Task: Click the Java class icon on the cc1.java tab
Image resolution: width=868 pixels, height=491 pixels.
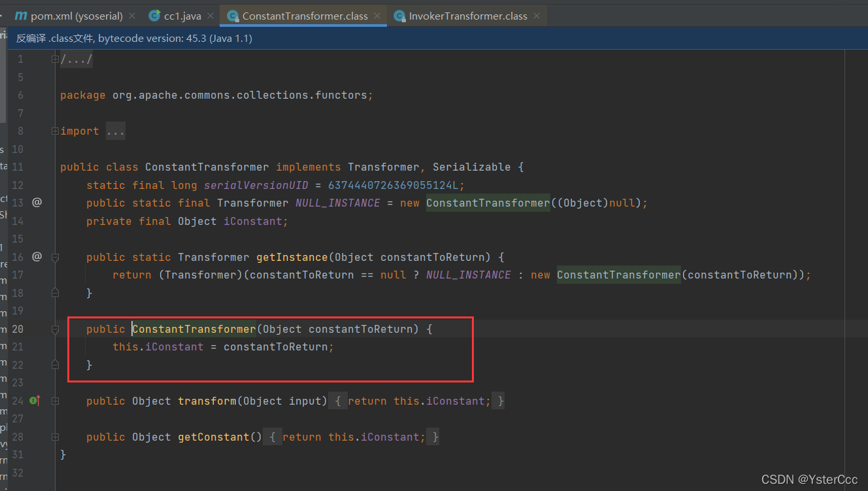Action: (x=154, y=16)
